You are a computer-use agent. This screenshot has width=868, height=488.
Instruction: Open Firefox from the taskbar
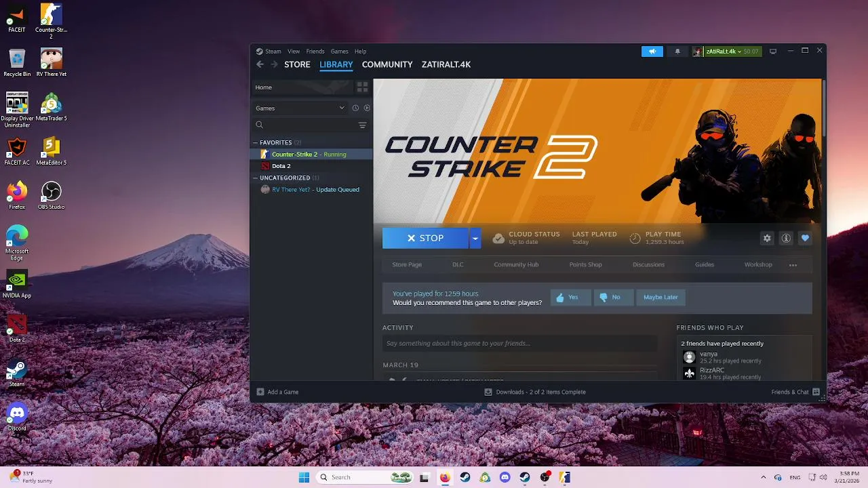[445, 477]
